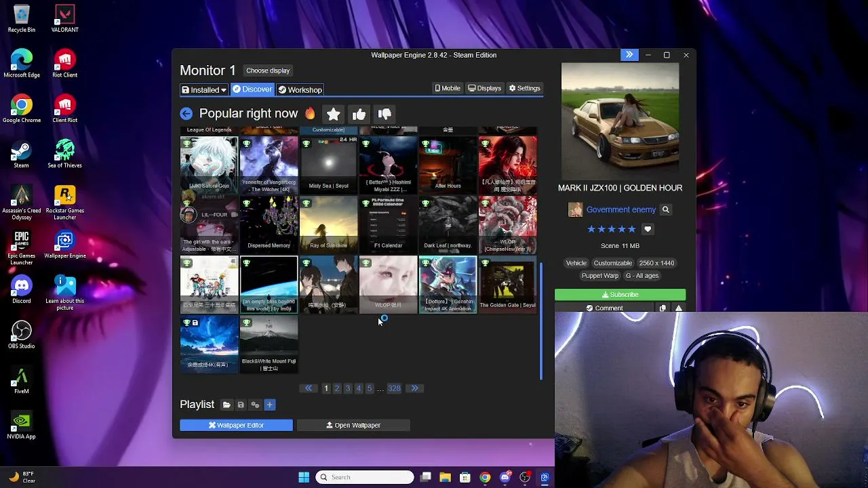Expand the Installed dropdown

click(203, 89)
